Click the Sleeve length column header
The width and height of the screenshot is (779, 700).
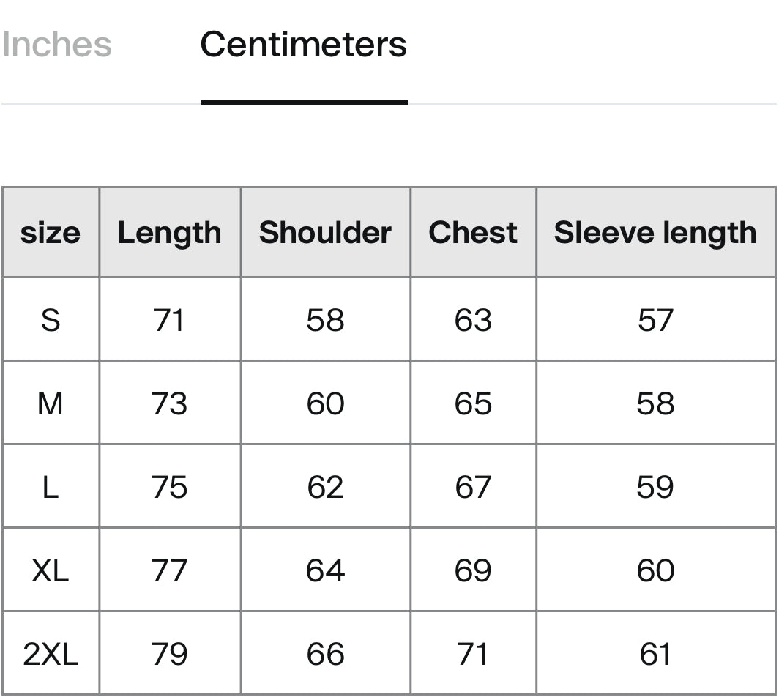656,233
